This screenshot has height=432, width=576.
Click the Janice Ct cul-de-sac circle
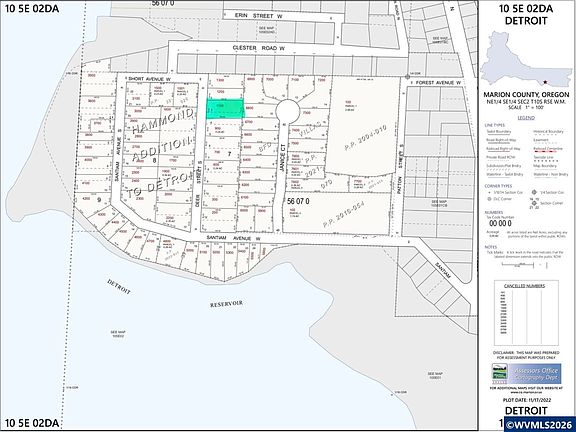pyautogui.click(x=288, y=112)
